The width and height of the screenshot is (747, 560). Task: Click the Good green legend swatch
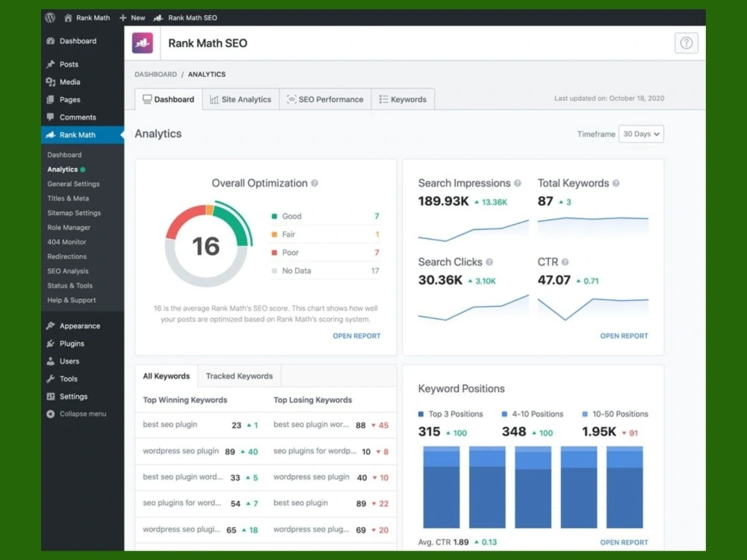point(274,217)
